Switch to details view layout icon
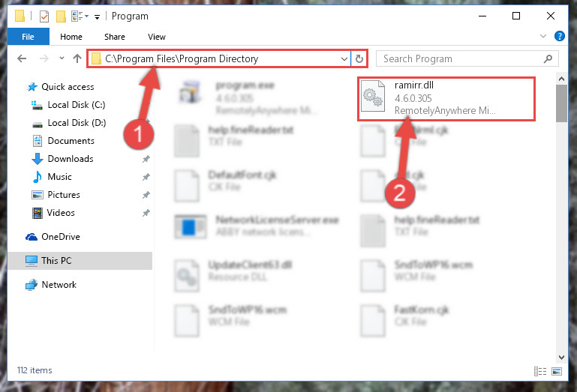Screen dimensions: 577x392 [539, 371]
